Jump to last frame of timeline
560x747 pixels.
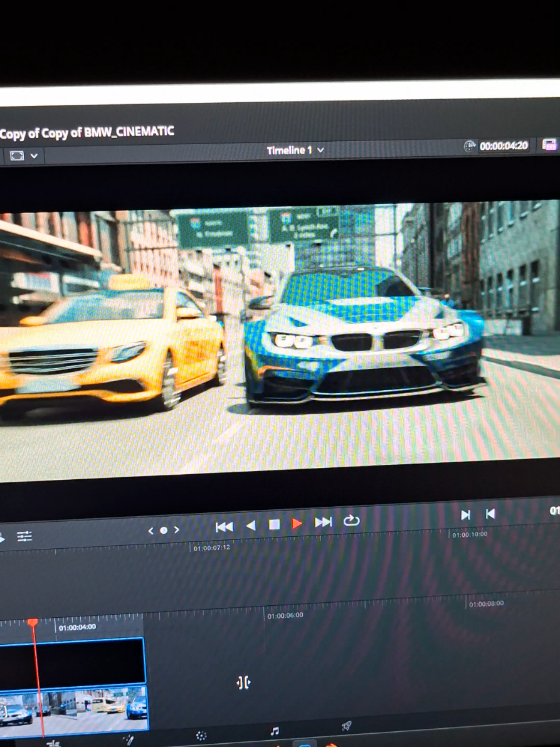click(324, 522)
